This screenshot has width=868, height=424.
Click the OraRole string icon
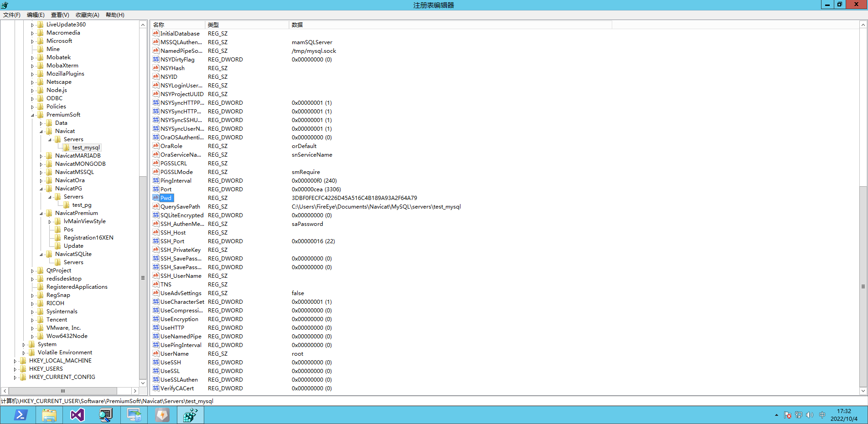156,146
